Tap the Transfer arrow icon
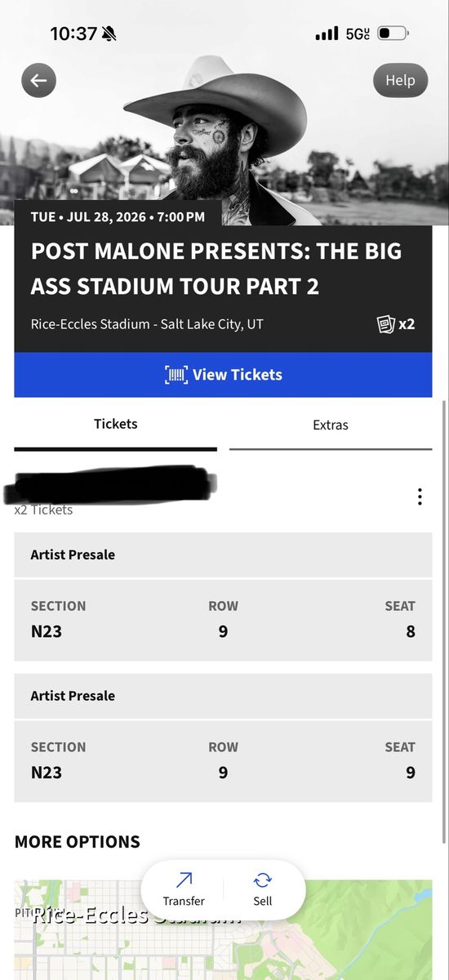 (184, 880)
